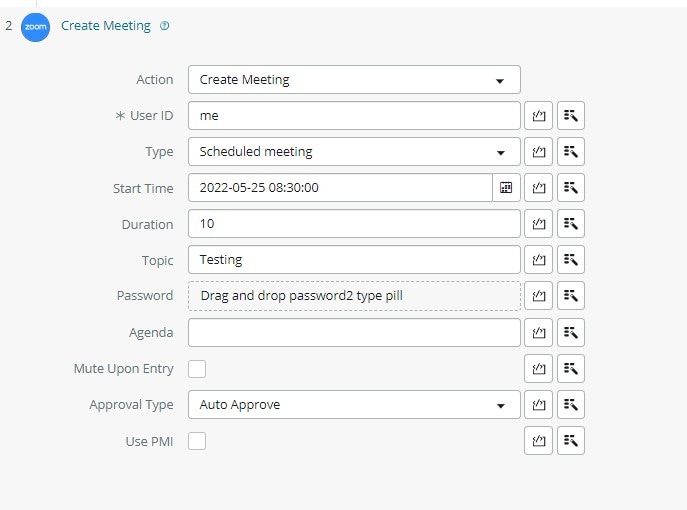Click the Zoom logo icon
The height and width of the screenshot is (510, 687).
(x=35, y=27)
